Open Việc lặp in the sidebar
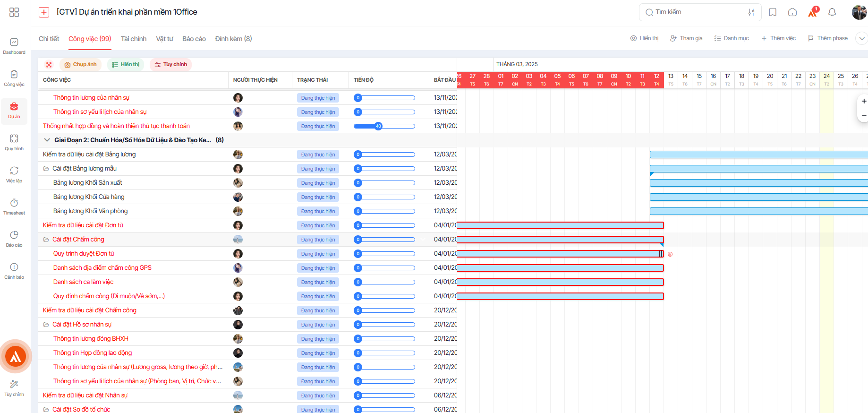Screen dimensions: 868x413 pyautogui.click(x=14, y=175)
